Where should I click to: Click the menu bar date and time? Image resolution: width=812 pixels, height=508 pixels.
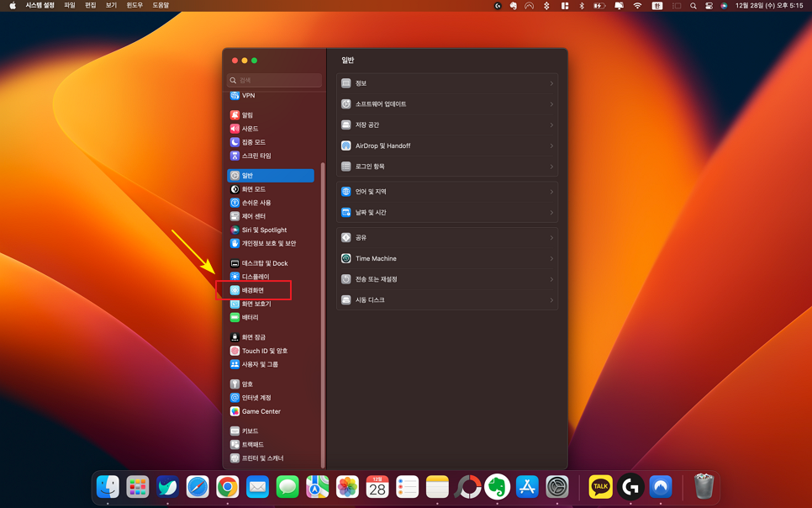(x=769, y=6)
